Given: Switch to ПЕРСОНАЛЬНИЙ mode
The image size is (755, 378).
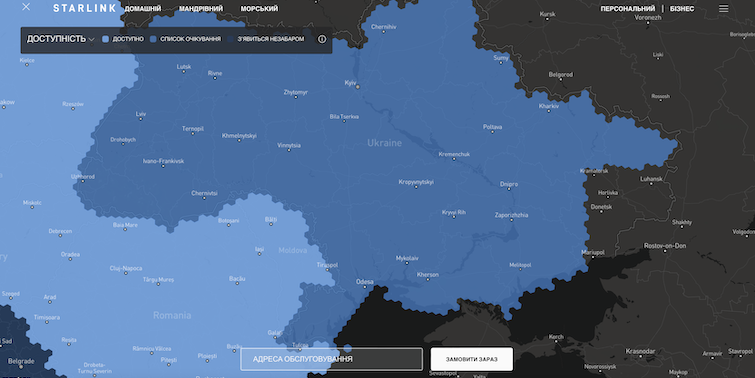Looking at the screenshot, I should pos(627,9).
